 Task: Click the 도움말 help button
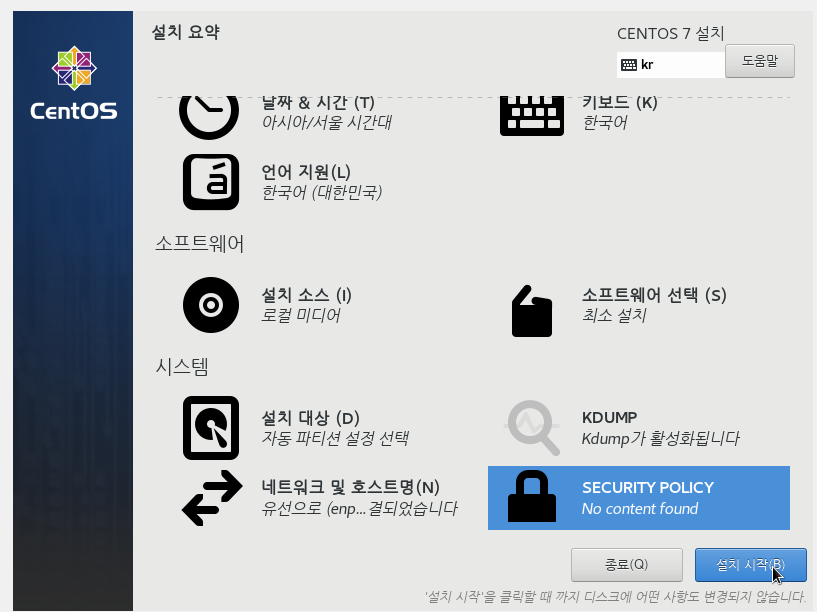(760, 61)
